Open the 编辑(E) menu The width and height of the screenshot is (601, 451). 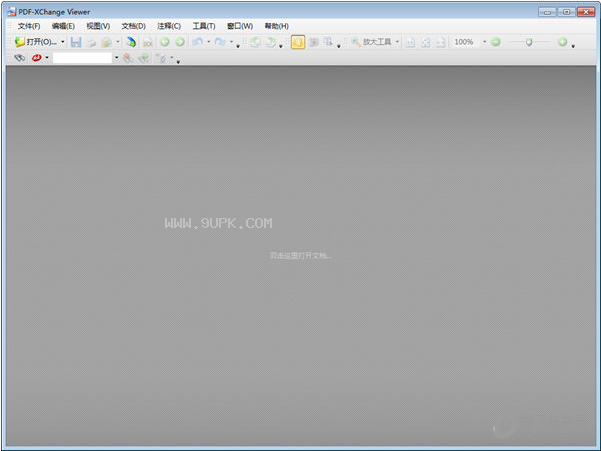tap(63, 26)
